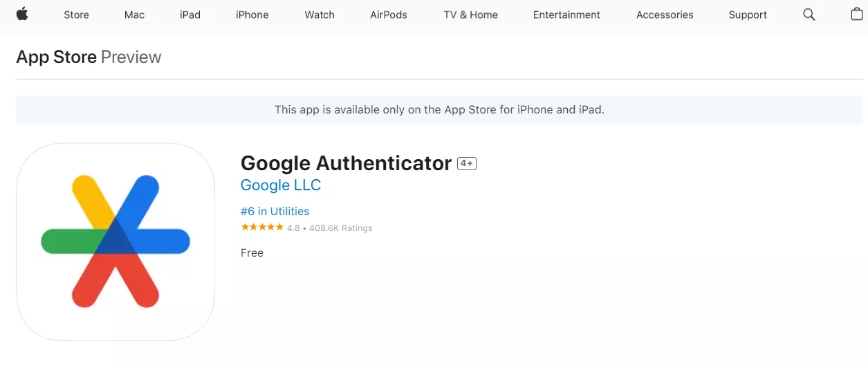Open the search magnifier icon
This screenshot has width=868, height=368.
click(809, 15)
